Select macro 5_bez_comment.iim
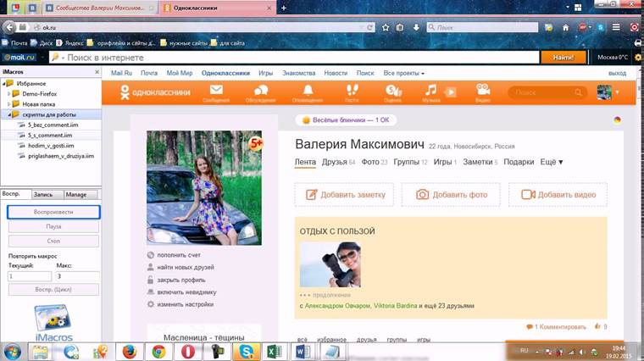644x361 pixels. pos(53,125)
